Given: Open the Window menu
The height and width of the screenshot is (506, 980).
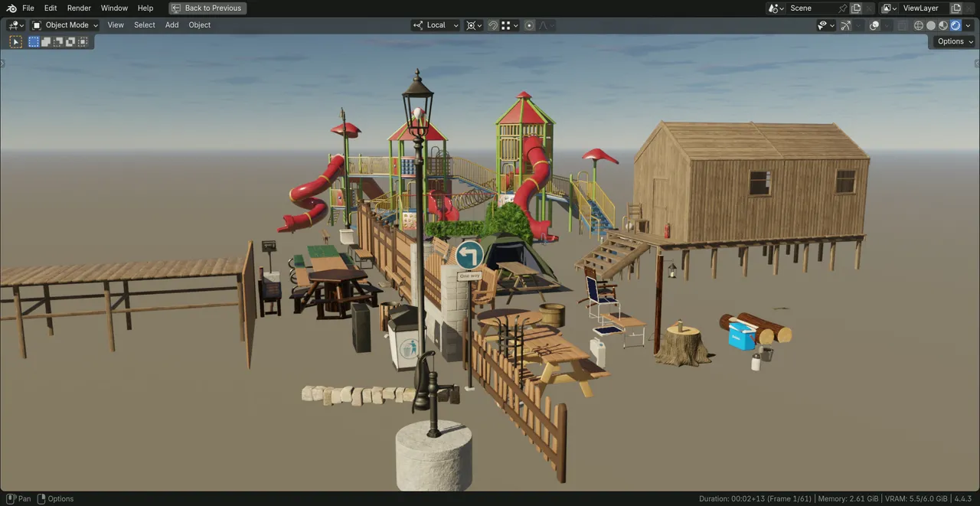Looking at the screenshot, I should 114,8.
